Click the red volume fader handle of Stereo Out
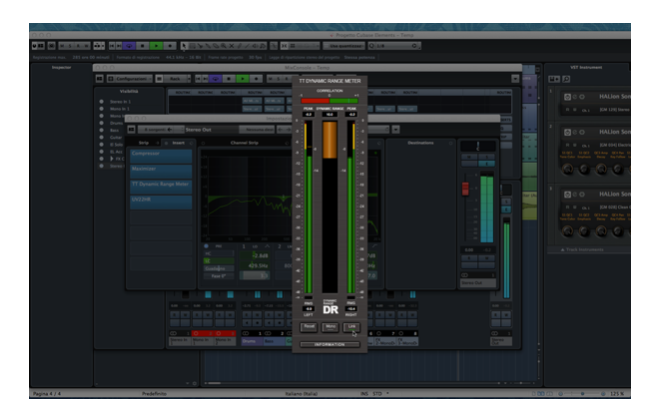Viewport: 668px width, 419px height. coord(465,189)
